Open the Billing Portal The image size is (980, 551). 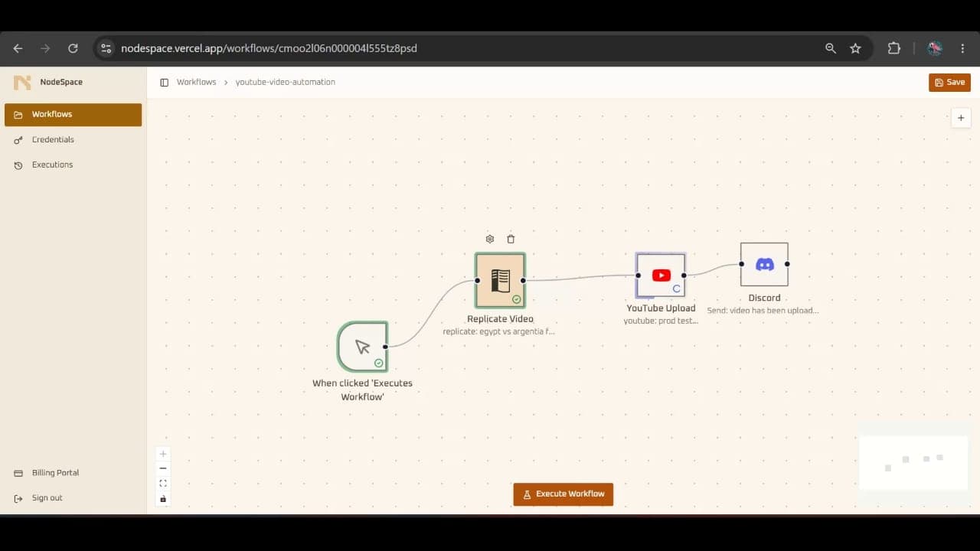click(x=73, y=473)
